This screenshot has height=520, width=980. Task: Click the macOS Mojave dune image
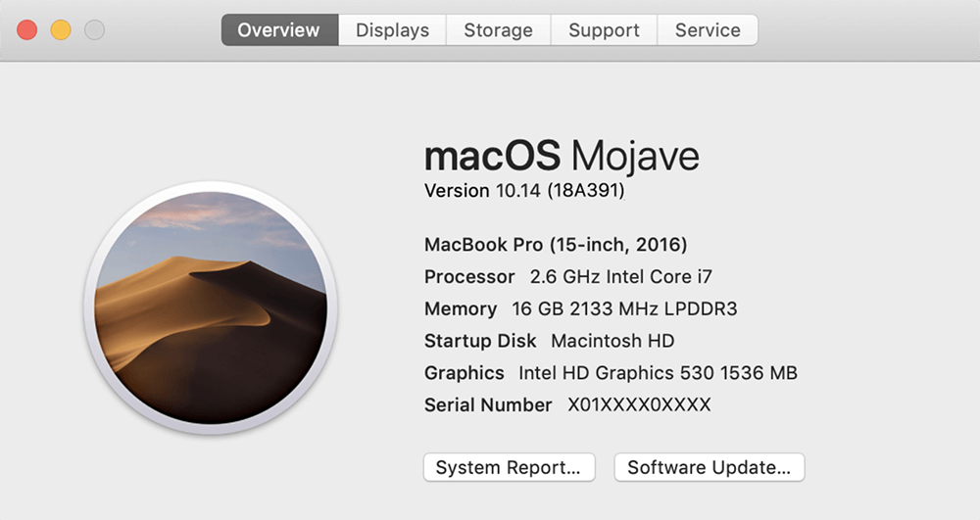point(211,307)
